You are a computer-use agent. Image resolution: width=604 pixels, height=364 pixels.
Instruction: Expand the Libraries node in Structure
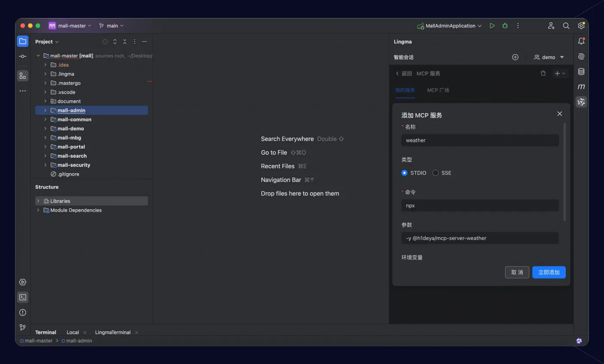tap(38, 201)
